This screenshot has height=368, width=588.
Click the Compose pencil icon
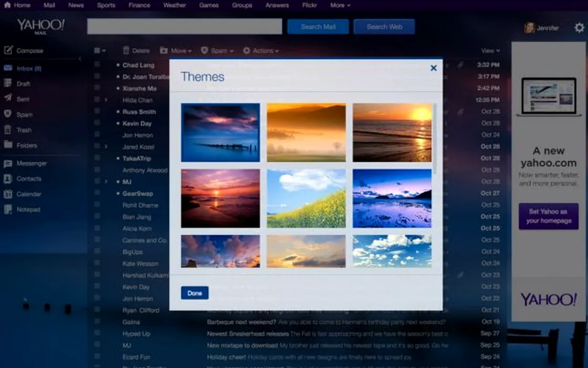click(x=8, y=50)
